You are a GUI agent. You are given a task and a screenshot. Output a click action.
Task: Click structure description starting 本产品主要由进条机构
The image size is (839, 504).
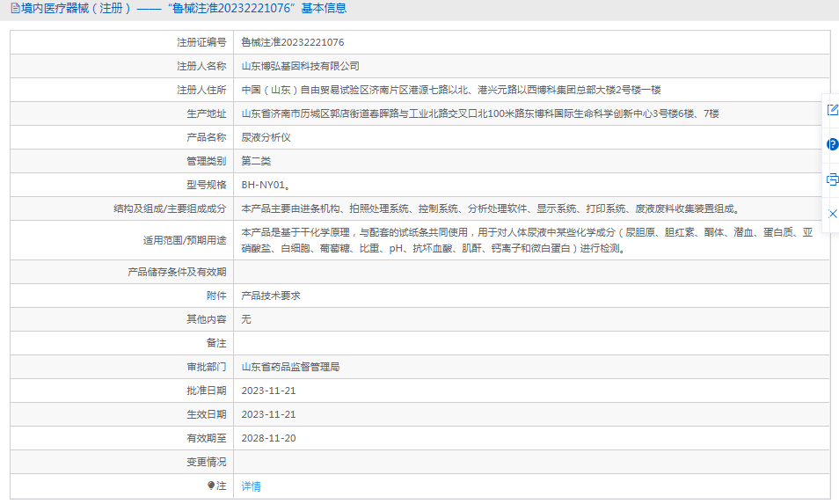491,208
